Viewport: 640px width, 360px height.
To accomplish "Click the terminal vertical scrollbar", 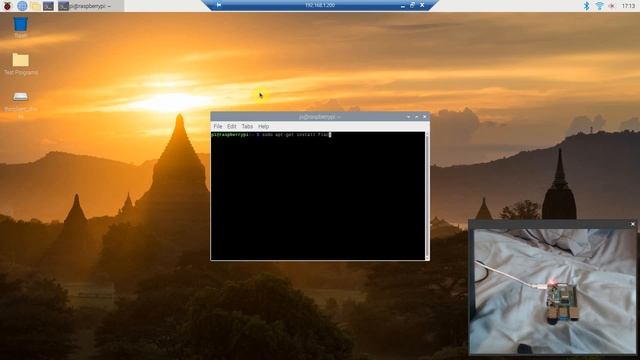I will point(427,196).
